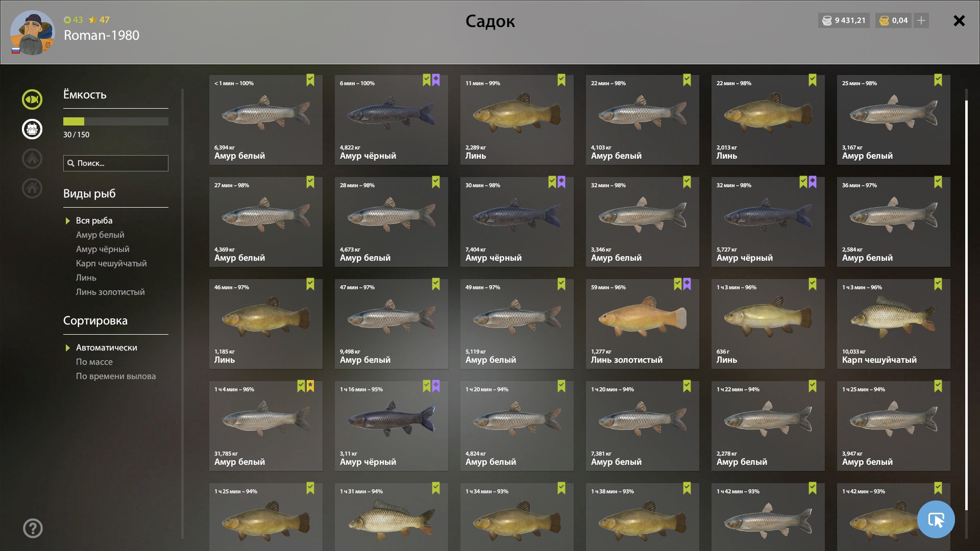Viewport: 980px width, 551px height.
Task: Select the 10,033 кг Карп чешуйчатый card
Action: (x=894, y=324)
